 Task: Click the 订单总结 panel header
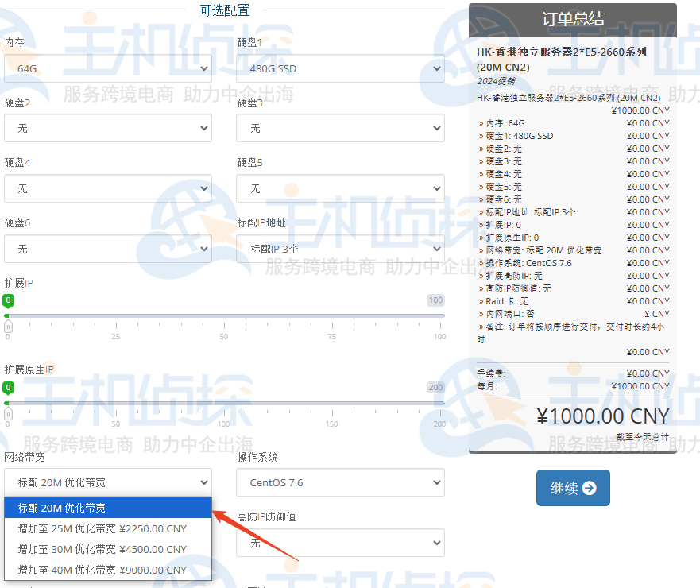[x=573, y=19]
